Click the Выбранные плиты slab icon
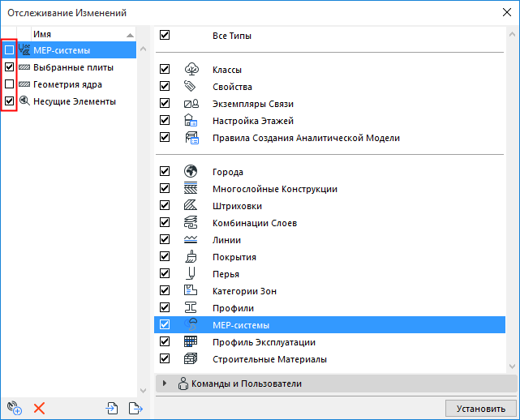Image resolution: width=520 pixels, height=420 pixels. click(x=24, y=67)
